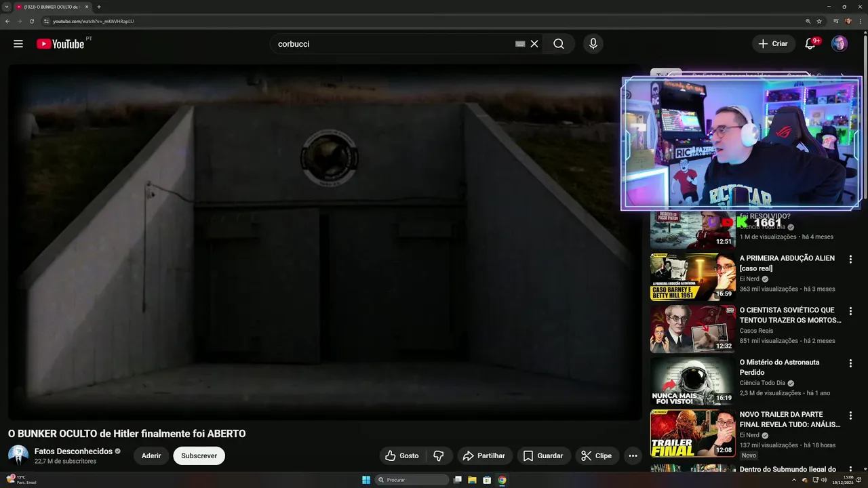Open O CIENTISTA SOVIÉTICO video thumbnail
This screenshot has width=868, height=488.
point(692,329)
